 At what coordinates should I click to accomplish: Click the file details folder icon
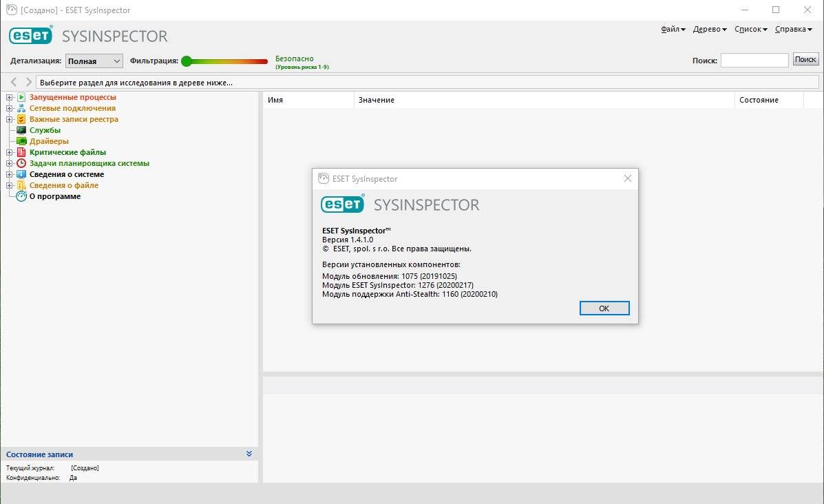point(21,185)
